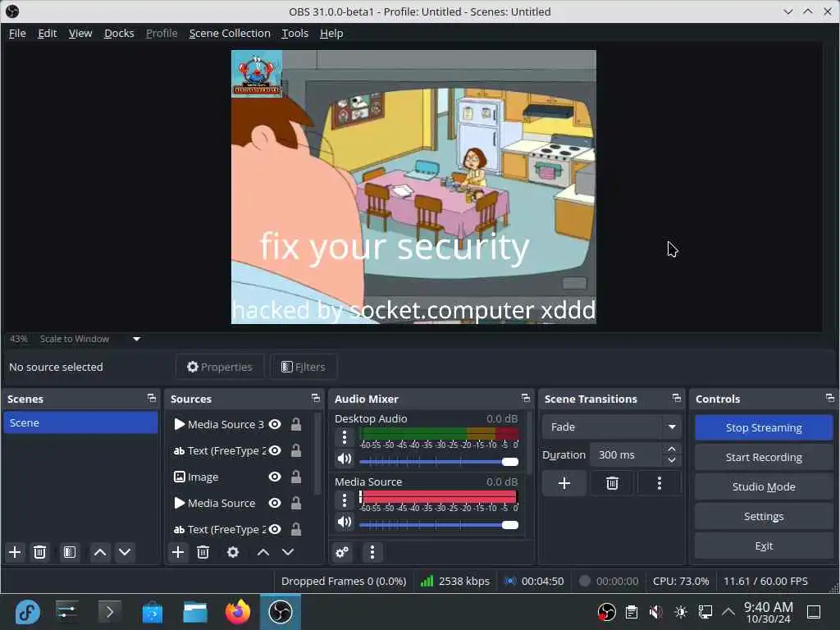
Task: Select the Image source row
Action: [x=239, y=477]
